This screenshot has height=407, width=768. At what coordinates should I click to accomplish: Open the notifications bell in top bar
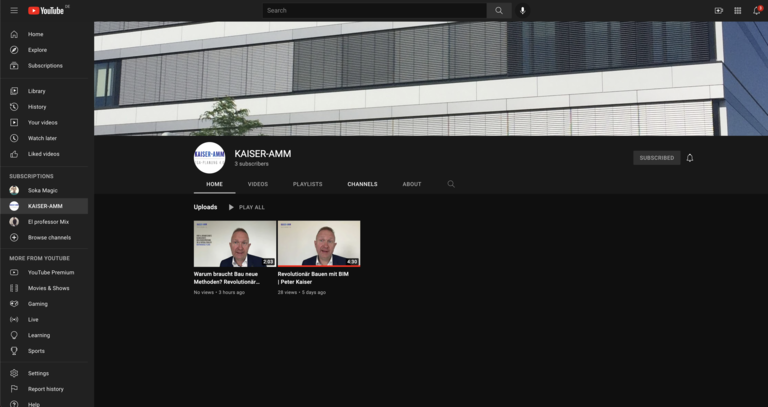757,10
